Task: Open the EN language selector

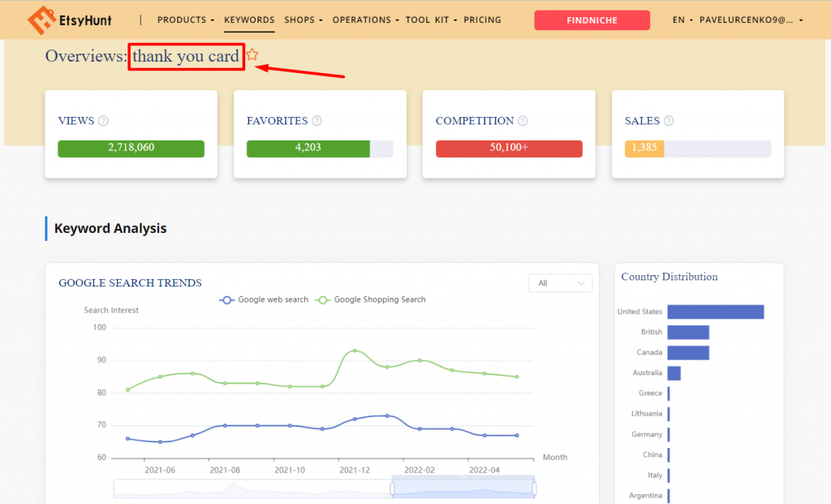Action: tap(678, 19)
